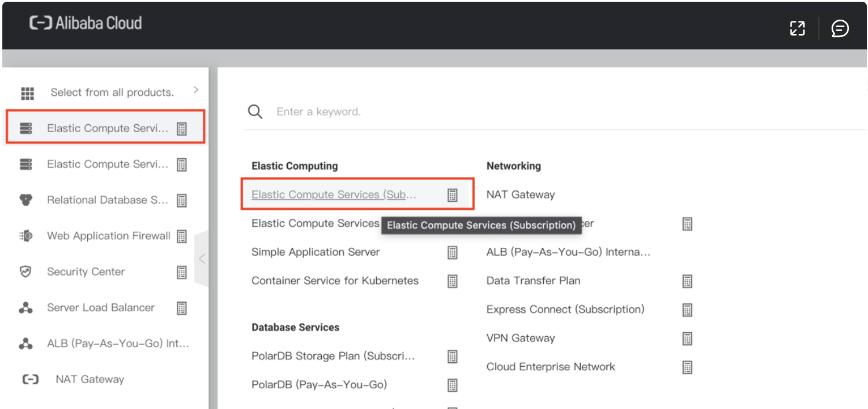Open the chat icon in the top bar
Viewport: 868px width, 409px height.
pyautogui.click(x=840, y=28)
